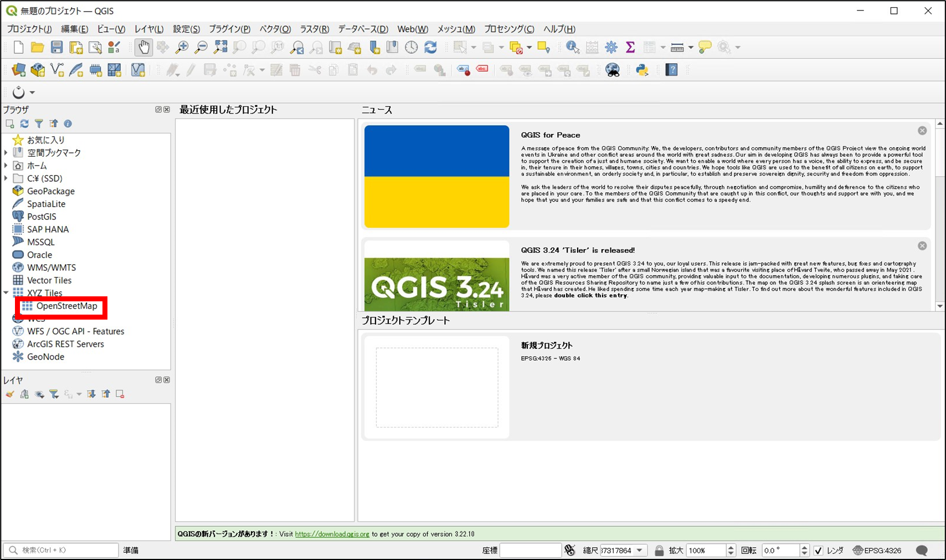This screenshot has height=560, width=946.
Task: Click the New Spatial Bookmark toolbar icon
Action: click(x=375, y=48)
